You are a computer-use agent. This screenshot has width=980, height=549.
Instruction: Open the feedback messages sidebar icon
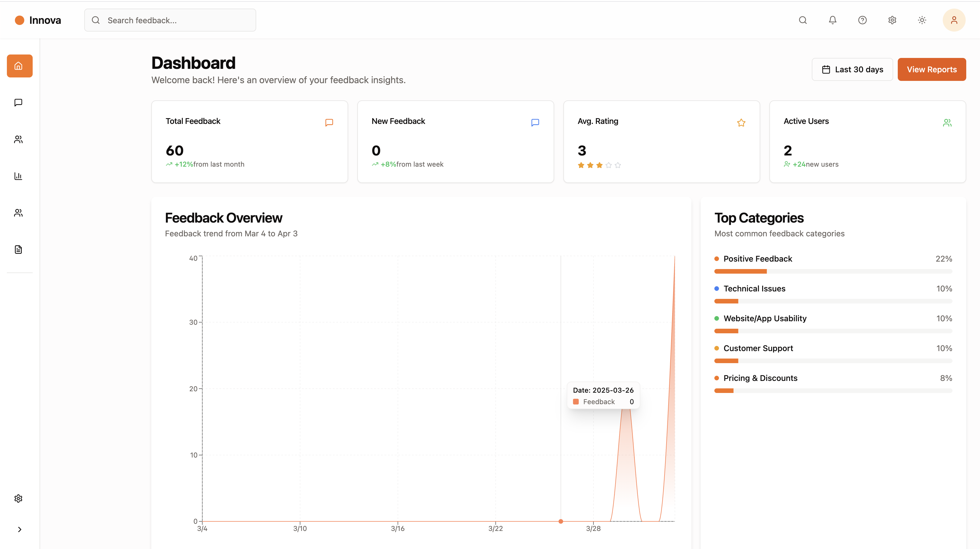click(x=18, y=102)
